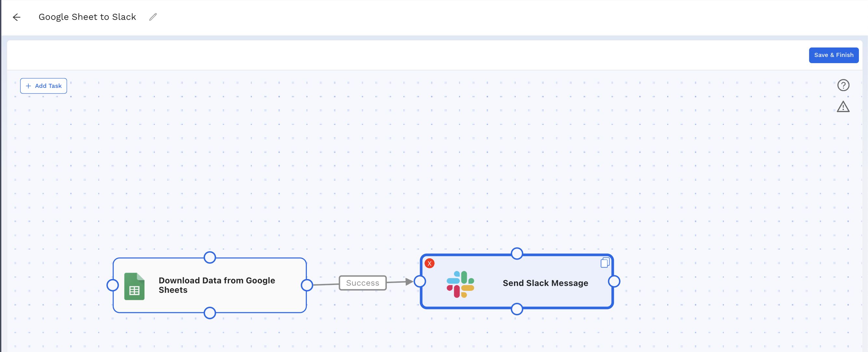Image resolution: width=868 pixels, height=352 pixels.
Task: Edit workflow name with pencil icon
Action: pos(153,17)
